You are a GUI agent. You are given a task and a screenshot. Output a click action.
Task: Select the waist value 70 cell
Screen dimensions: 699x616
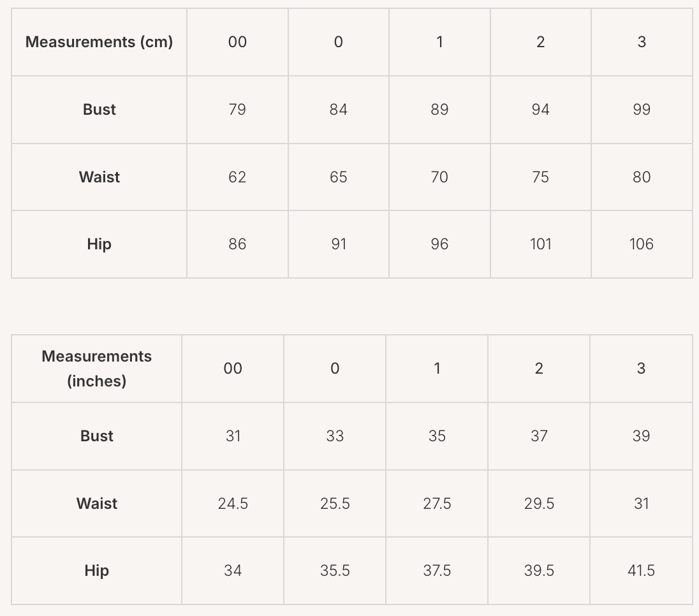(439, 177)
